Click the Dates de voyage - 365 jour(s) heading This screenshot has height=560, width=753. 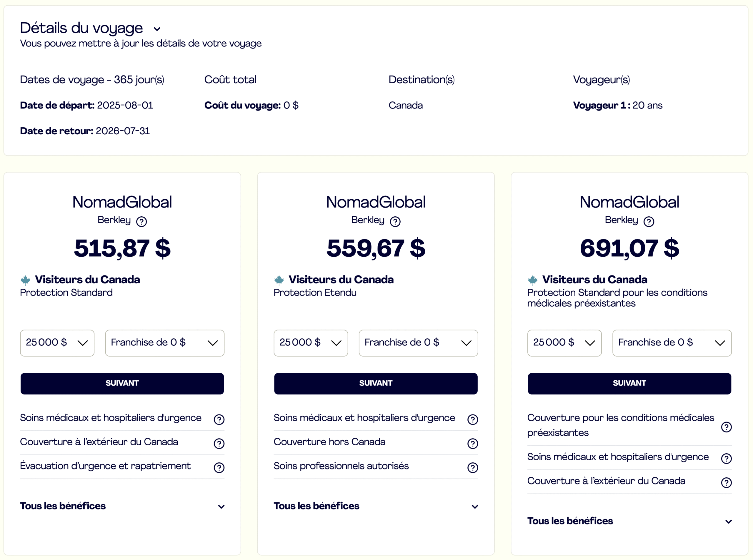click(x=92, y=80)
